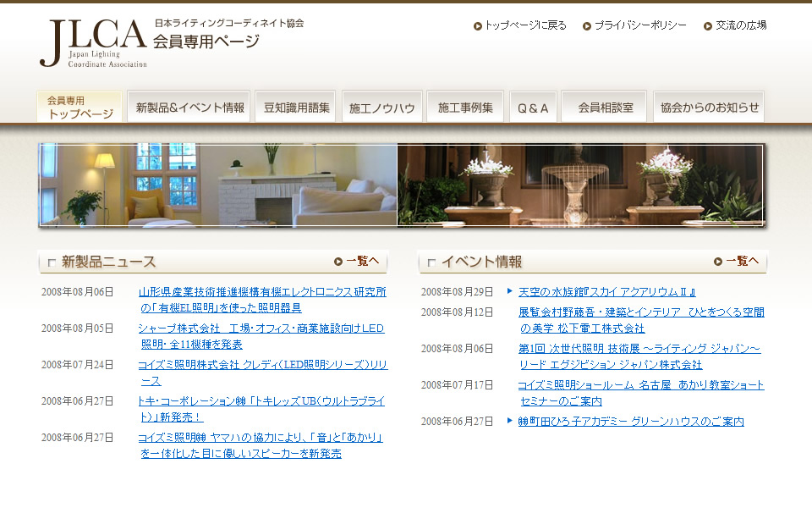Open 展覧会村野藤吾 event link

pos(641,320)
